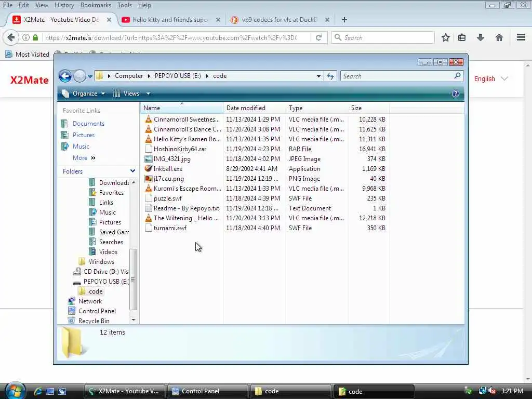Viewport: 532px width, 399px height.
Task: Select the Cinnamoroll Sweetnes... VLC file
Action: 182,119
